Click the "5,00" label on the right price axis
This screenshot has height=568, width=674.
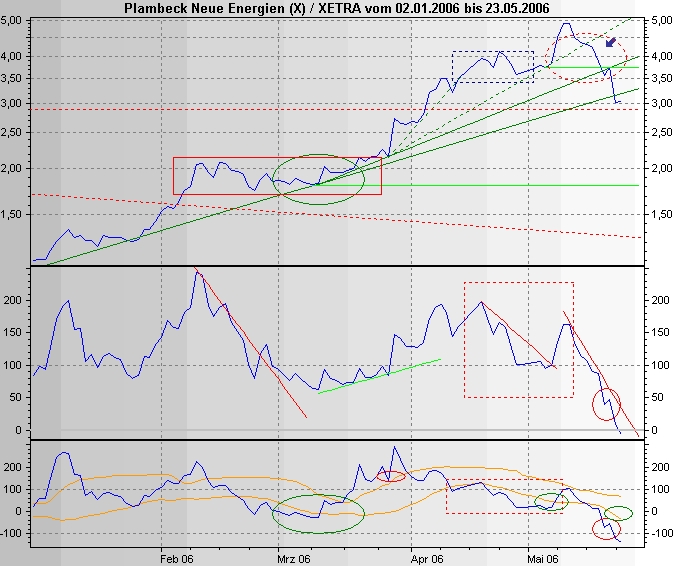coord(662,20)
